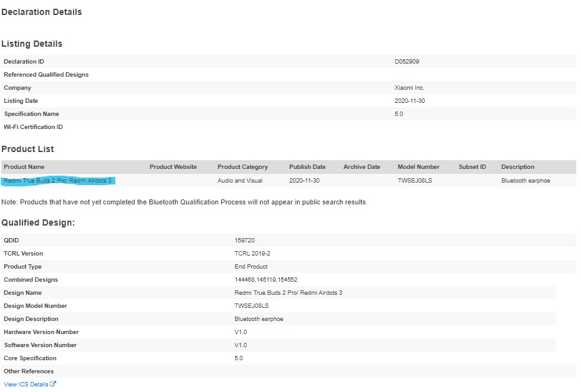Click the Design Name value Redmi True Buds
Viewport: 583px width, 392px height.
pos(288,293)
